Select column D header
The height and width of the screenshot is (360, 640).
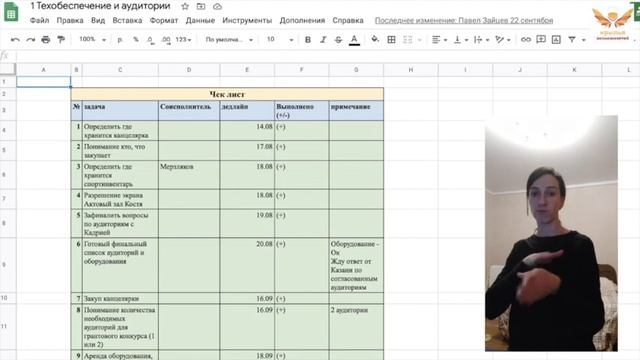coord(189,70)
